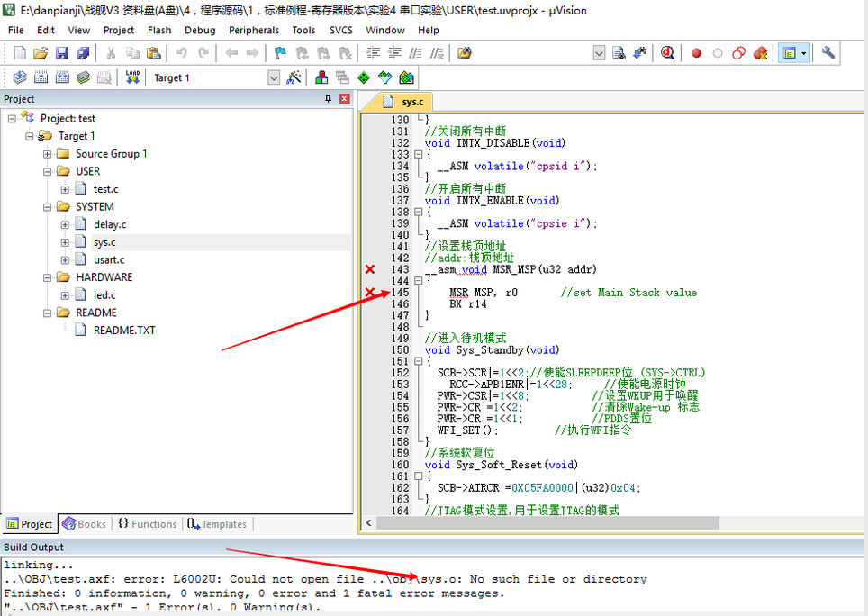This screenshot has width=868, height=616.
Task: Close the Project panel with red X
Action: tap(344, 98)
